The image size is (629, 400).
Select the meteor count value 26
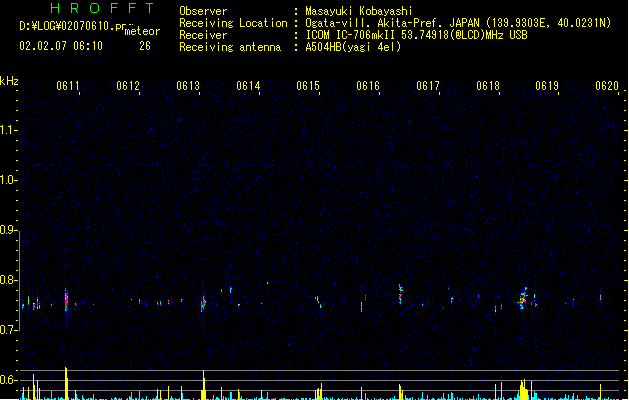(145, 46)
